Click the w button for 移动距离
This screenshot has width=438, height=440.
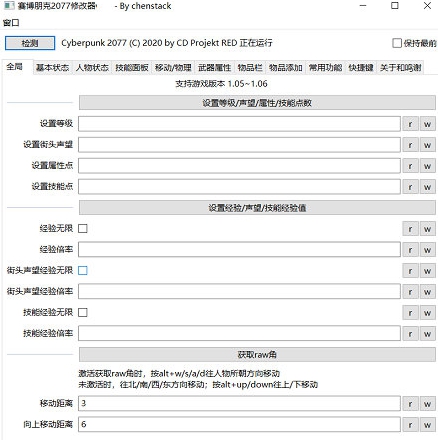coord(427,404)
